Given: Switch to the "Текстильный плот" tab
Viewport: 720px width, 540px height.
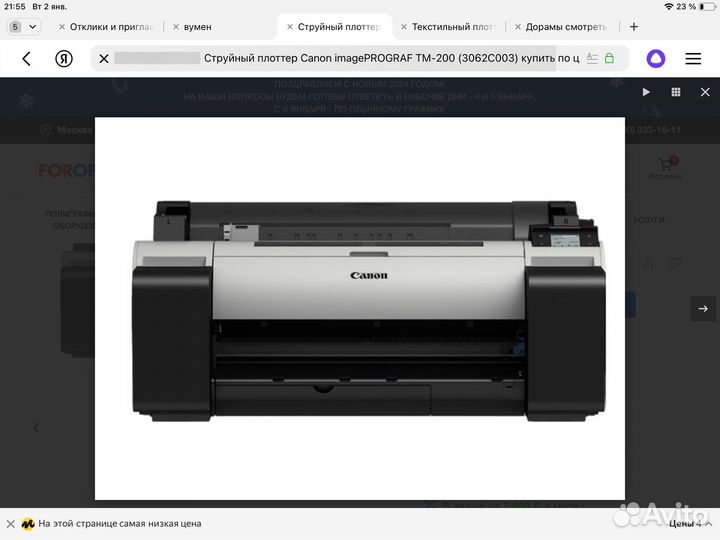Looking at the screenshot, I should (453, 27).
